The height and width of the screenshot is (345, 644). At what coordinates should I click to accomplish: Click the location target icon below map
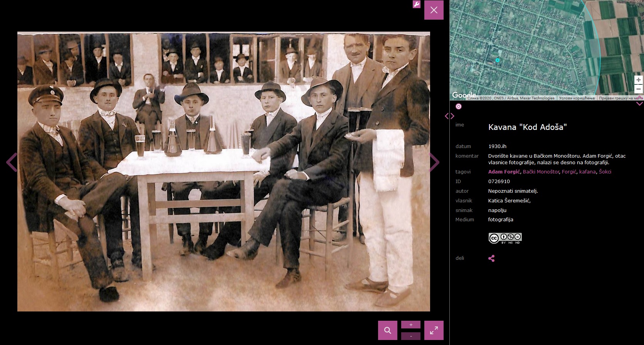(459, 106)
